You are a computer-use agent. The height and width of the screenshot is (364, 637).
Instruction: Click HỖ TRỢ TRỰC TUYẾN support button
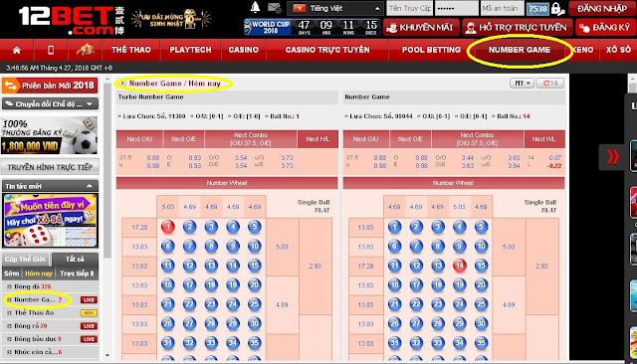click(518, 28)
